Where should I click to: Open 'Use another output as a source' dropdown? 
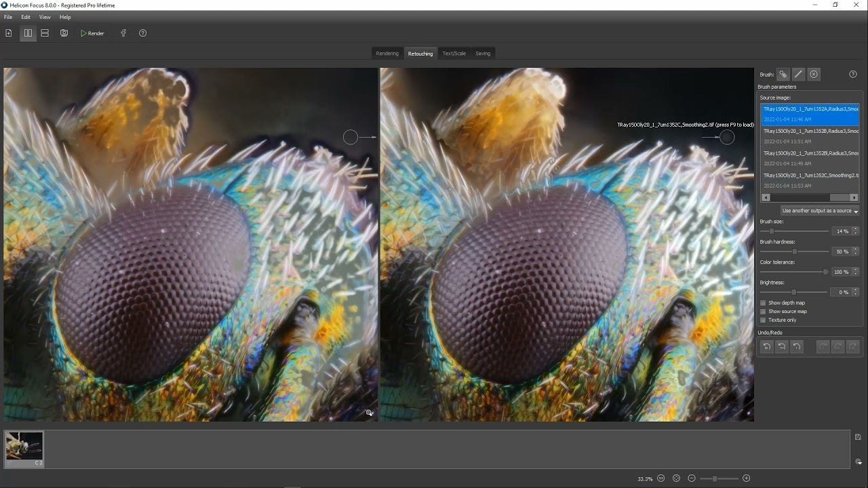pos(819,211)
